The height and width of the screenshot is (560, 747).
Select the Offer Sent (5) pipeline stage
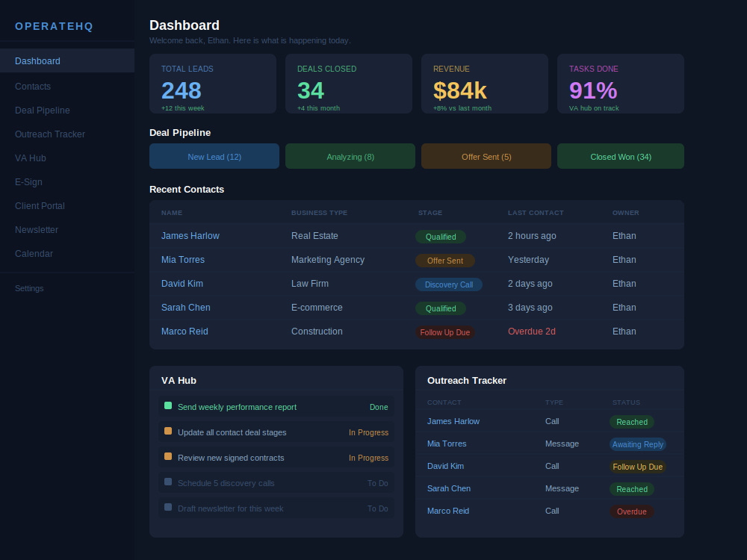tap(486, 156)
